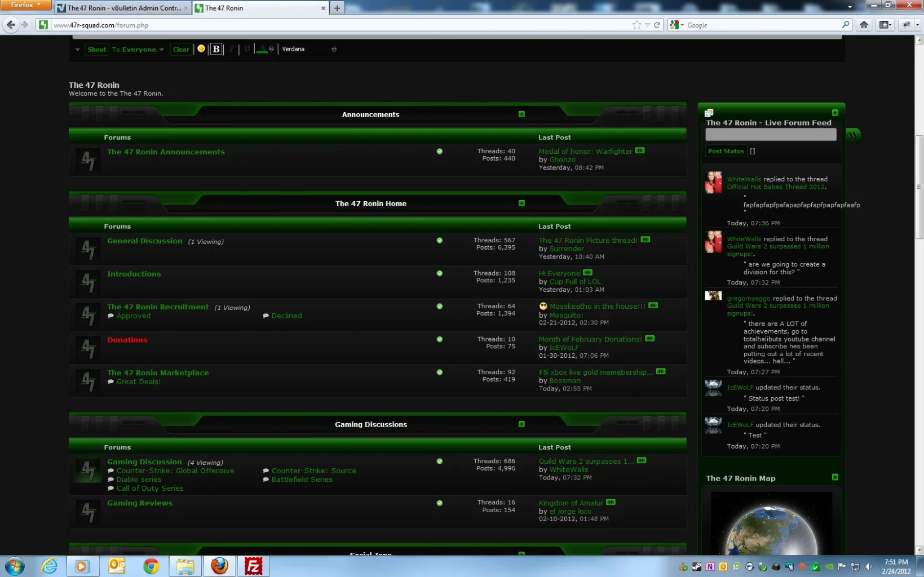The width and height of the screenshot is (924, 577).
Task: Go to last post icon for Mosskeetho in the house
Action: tap(653, 305)
